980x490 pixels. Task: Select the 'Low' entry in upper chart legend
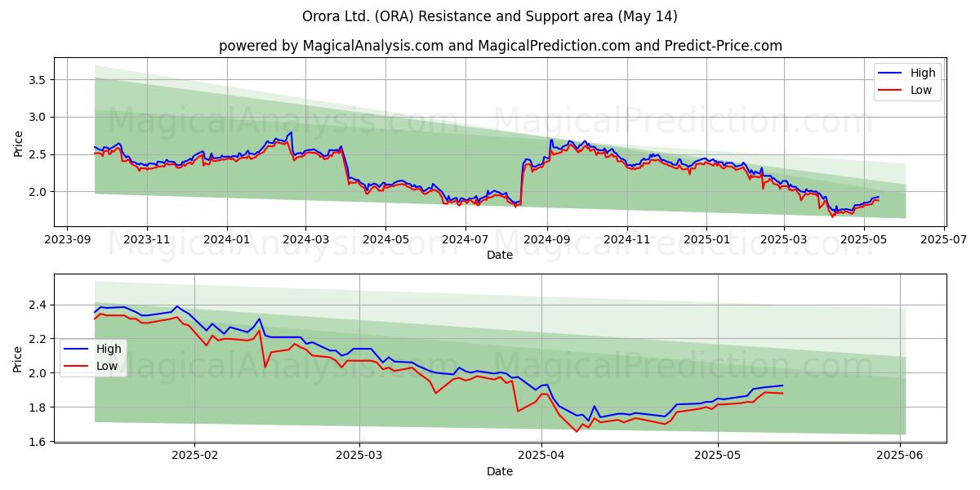tap(922, 90)
